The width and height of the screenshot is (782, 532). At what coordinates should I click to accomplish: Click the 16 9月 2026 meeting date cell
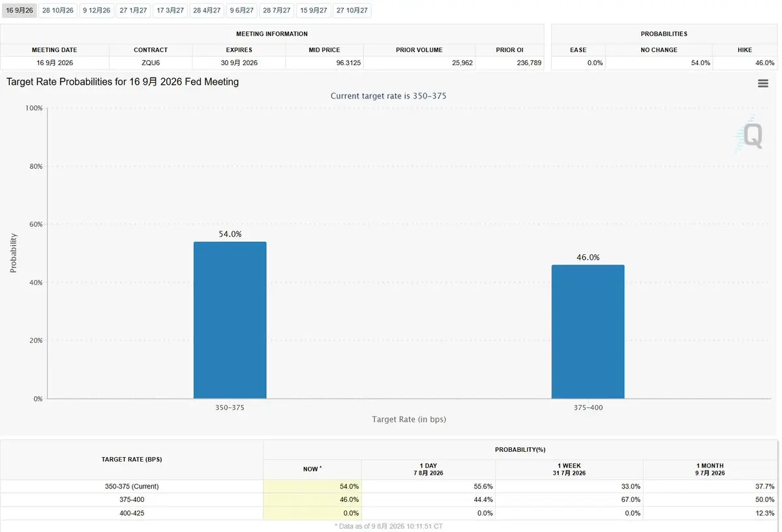click(x=55, y=63)
